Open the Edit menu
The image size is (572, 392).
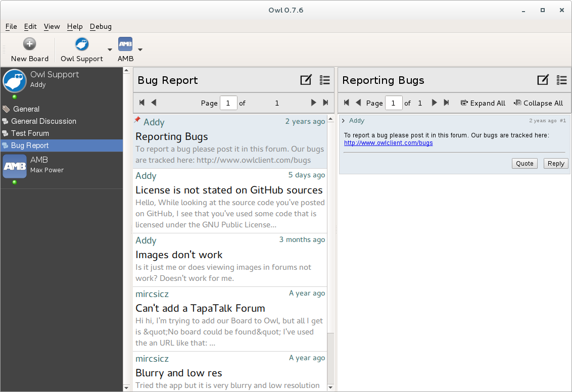(x=30, y=27)
